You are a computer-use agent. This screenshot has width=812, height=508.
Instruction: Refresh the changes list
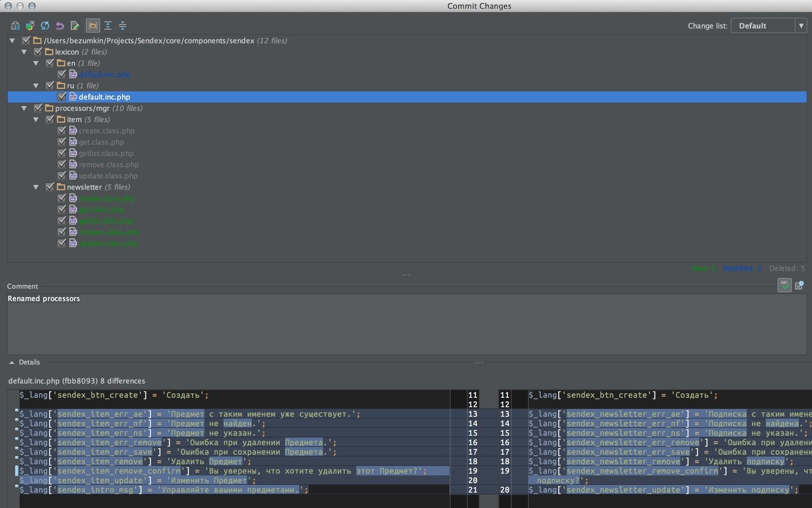pos(45,25)
